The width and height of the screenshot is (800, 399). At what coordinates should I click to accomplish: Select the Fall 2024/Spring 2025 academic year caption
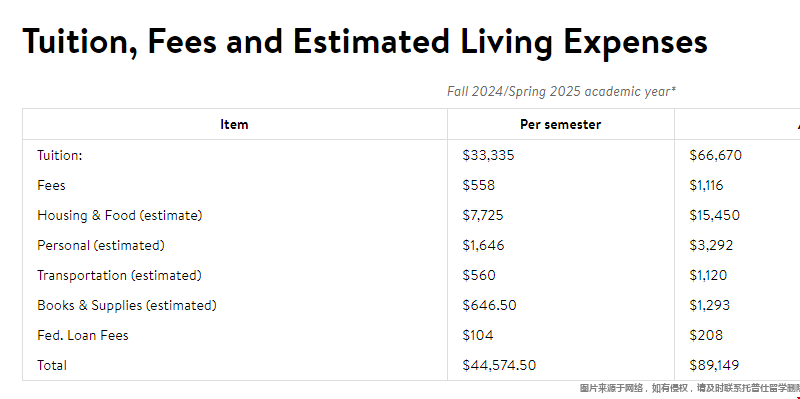click(561, 92)
